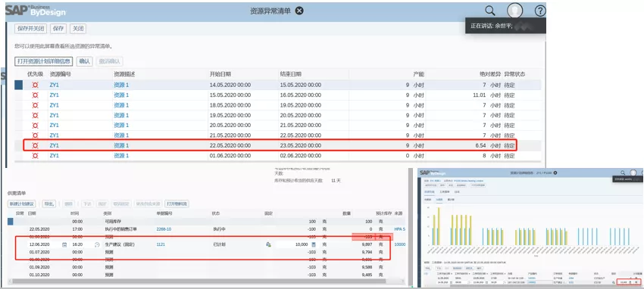644x289 pixels.
Task: Open the calculator icon beside quantity 10,000
Action: tap(314, 244)
